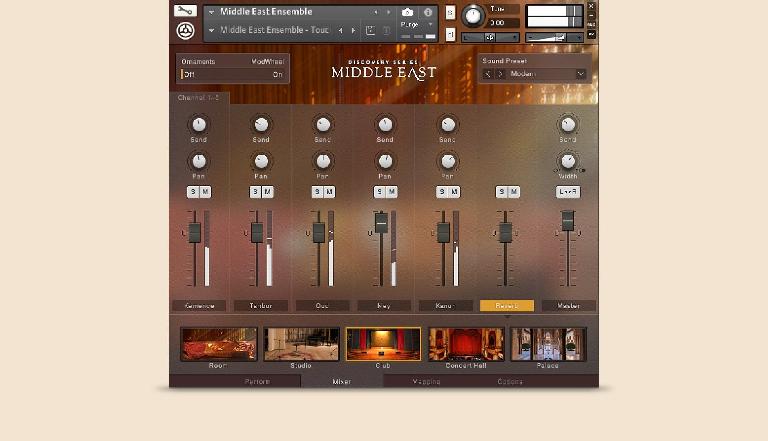
Task: Click the Oud channel Send knob
Action: click(x=323, y=124)
